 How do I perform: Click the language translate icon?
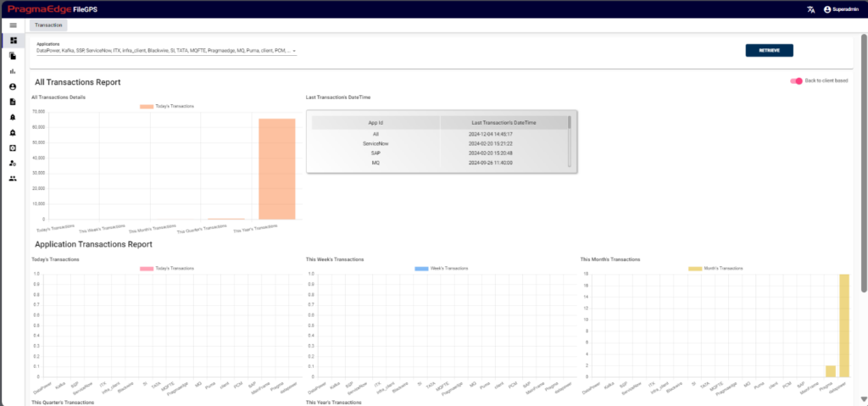click(x=810, y=9)
